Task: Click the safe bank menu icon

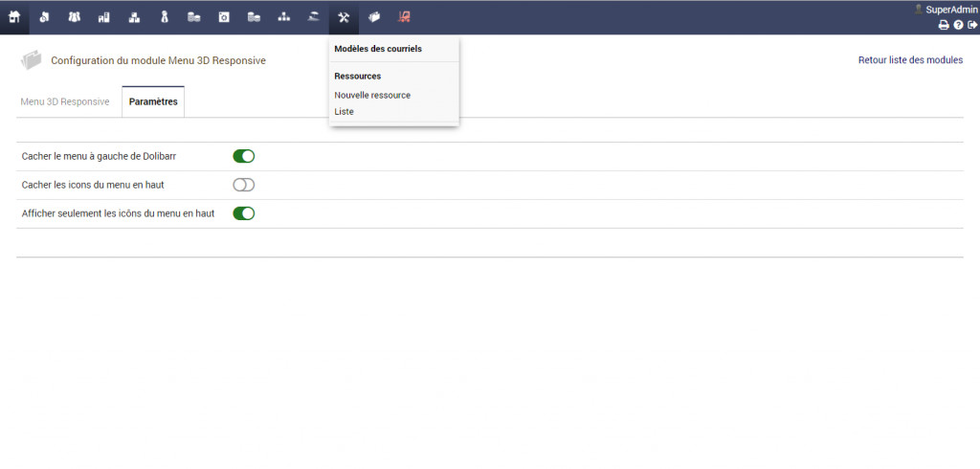Action: pos(224,17)
